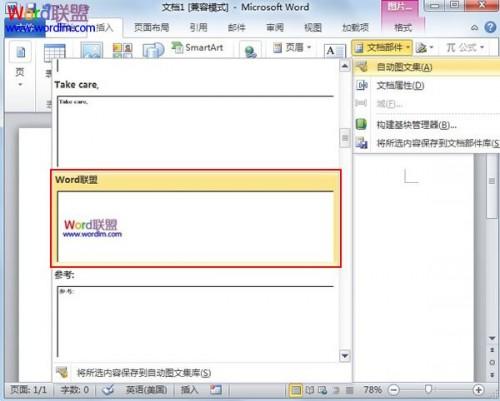Open the 加载项 add-ins tab
The height and width of the screenshot is (401, 500).
(355, 27)
